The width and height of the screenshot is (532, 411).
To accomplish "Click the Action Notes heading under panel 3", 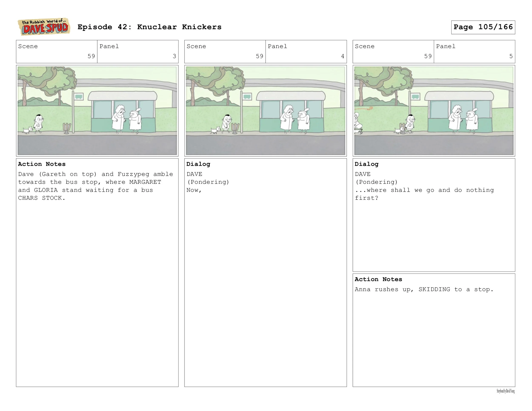I will [x=42, y=164].
